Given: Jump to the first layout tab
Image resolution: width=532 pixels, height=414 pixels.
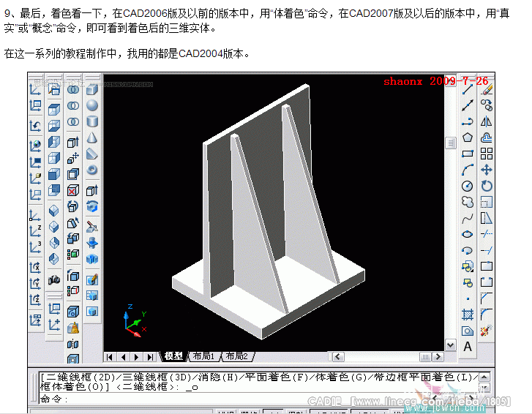Looking at the screenshot, I should [x=109, y=357].
